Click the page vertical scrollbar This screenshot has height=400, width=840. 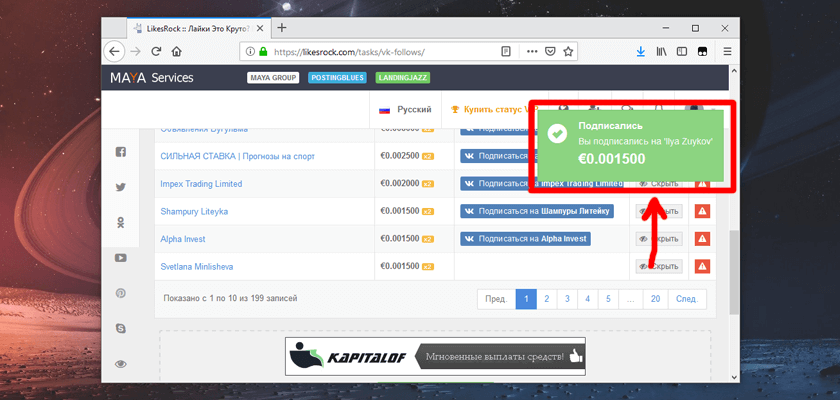[x=734, y=272]
